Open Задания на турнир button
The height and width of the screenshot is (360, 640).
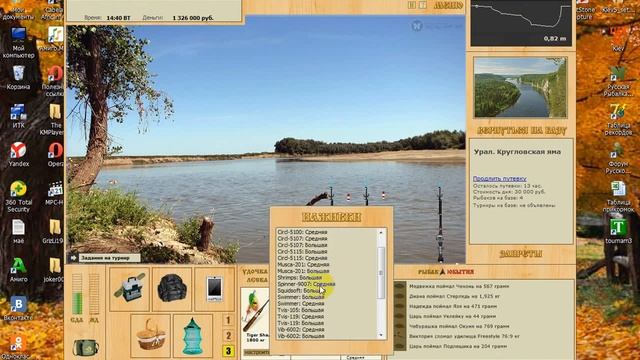(109, 258)
